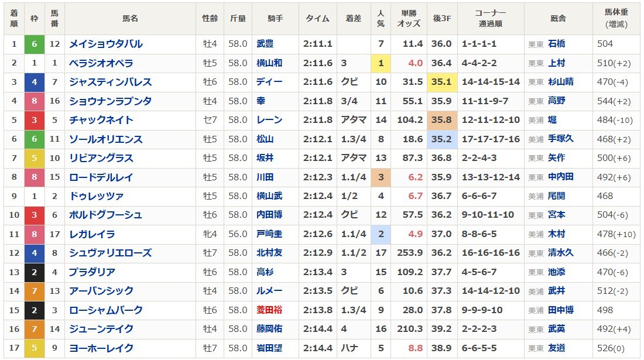The image size is (644, 360).
Task: Open horse ヨーホーレイク page
Action: tap(101, 348)
